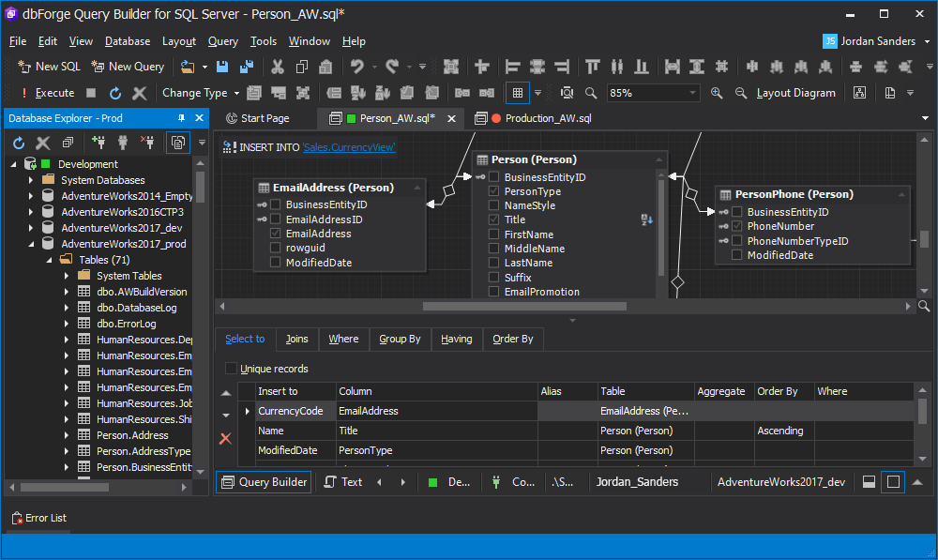This screenshot has height=560, width=938.
Task: Open the Change Type dropdown
Action: coord(201,93)
